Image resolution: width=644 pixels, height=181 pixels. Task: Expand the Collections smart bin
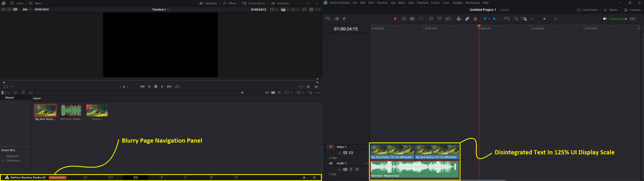[x=3, y=160]
